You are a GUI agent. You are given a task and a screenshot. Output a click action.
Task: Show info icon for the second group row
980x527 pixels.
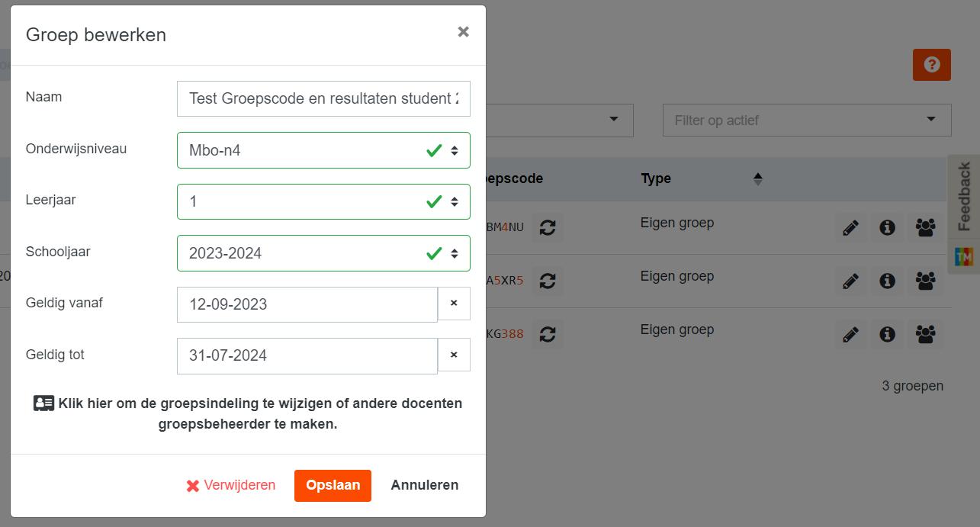[x=887, y=281]
